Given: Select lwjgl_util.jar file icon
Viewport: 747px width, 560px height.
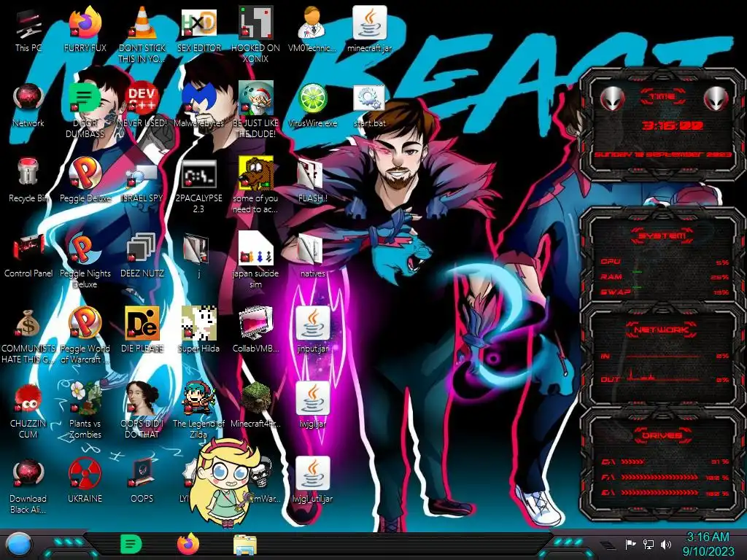Looking at the screenshot, I should click(312, 481).
